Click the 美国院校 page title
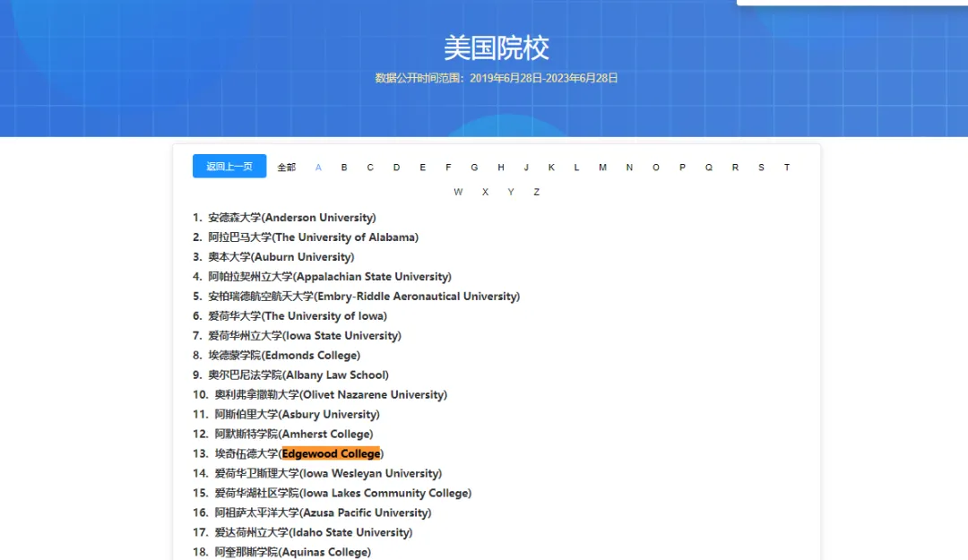Image resolution: width=968 pixels, height=560 pixels. click(x=497, y=48)
